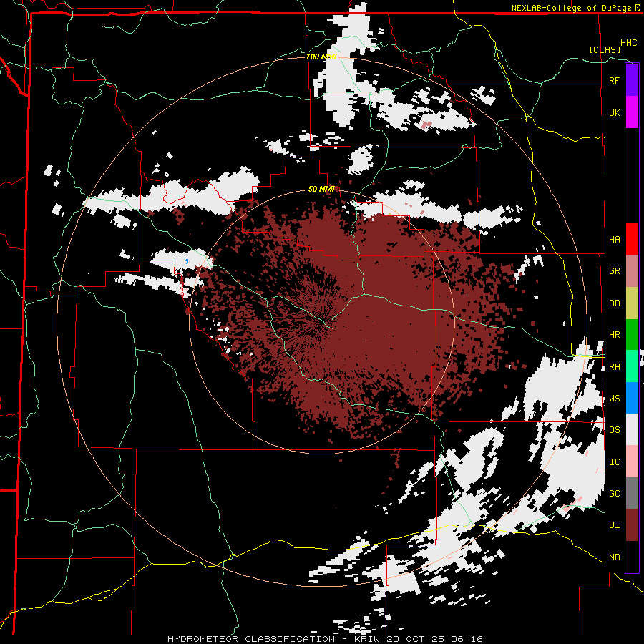Click the WS legend label
Viewport: 644px width, 644px height.
(614, 399)
